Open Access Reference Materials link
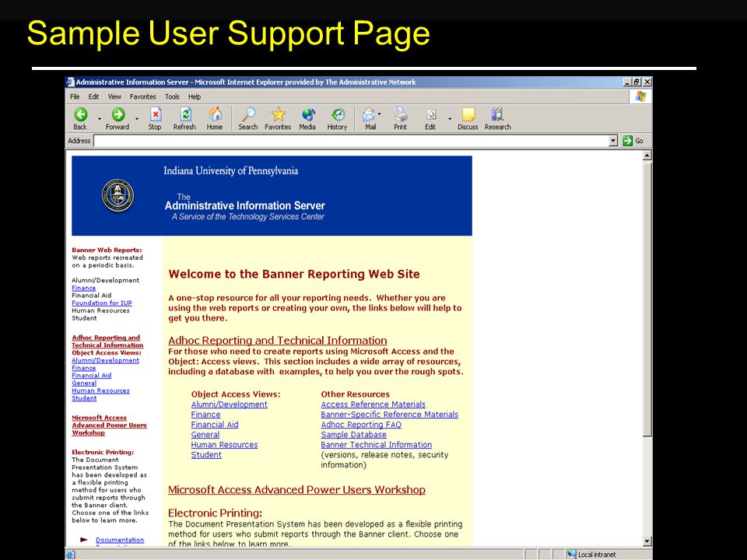Screen dimensions: 747x560 click(x=373, y=404)
